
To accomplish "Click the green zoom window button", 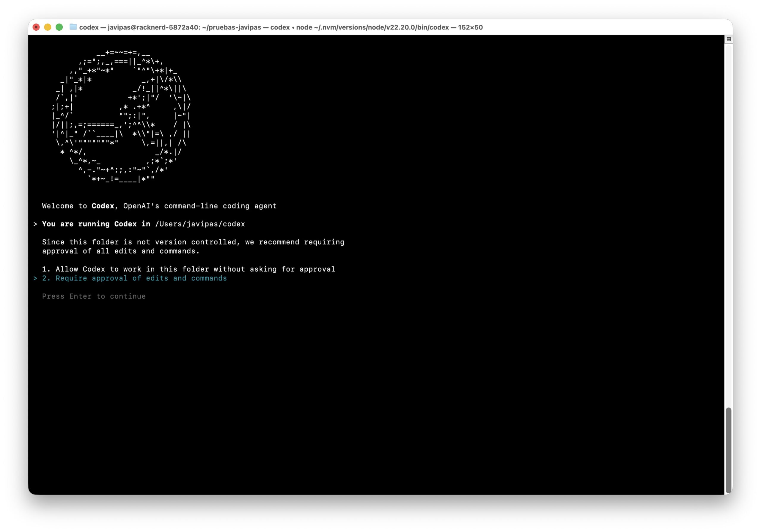I will [x=59, y=27].
